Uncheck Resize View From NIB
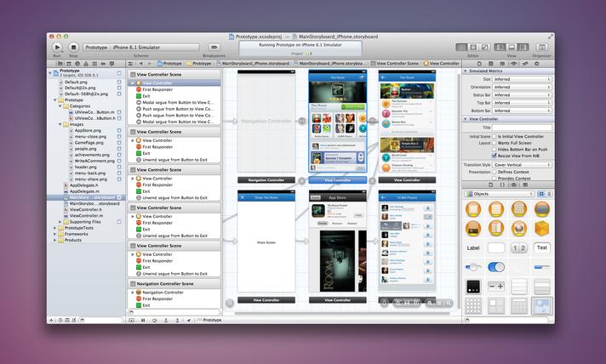Viewport: 606px width, 364px height. coord(494,156)
